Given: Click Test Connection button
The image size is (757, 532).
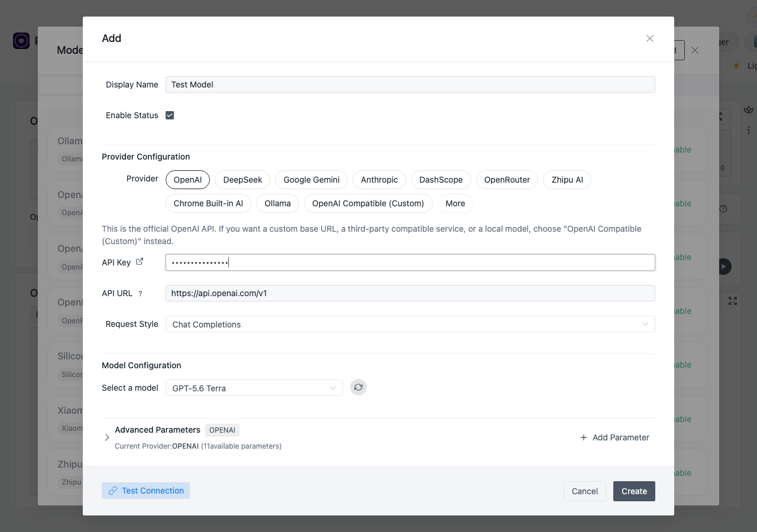Looking at the screenshot, I should pos(146,491).
